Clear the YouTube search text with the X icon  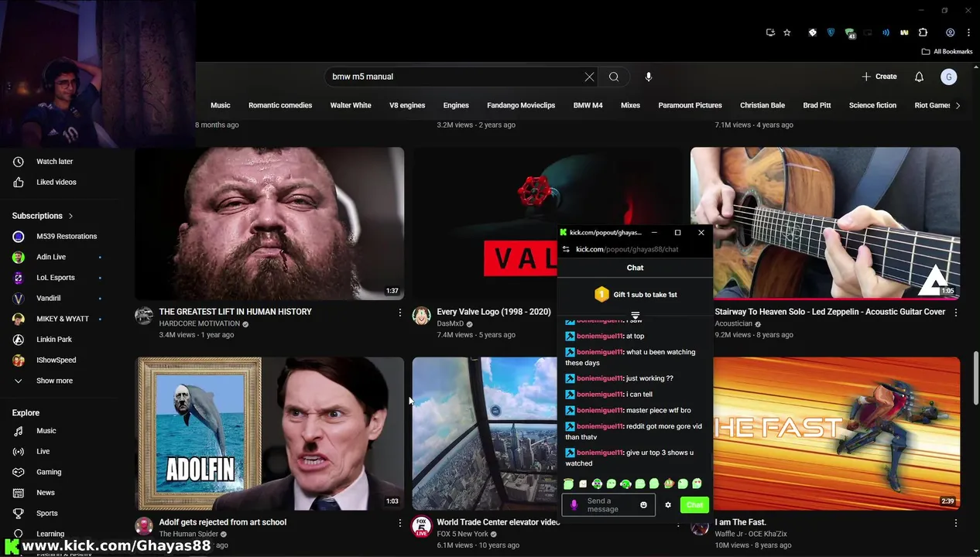589,77
